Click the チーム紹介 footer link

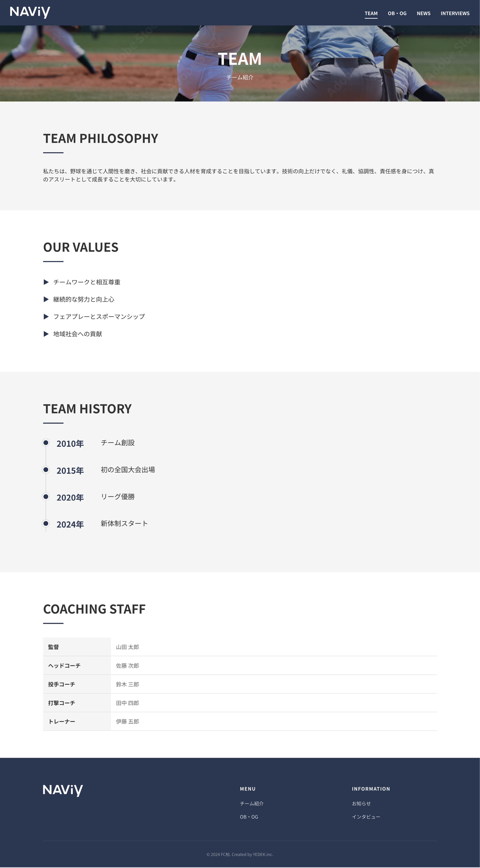point(251,803)
